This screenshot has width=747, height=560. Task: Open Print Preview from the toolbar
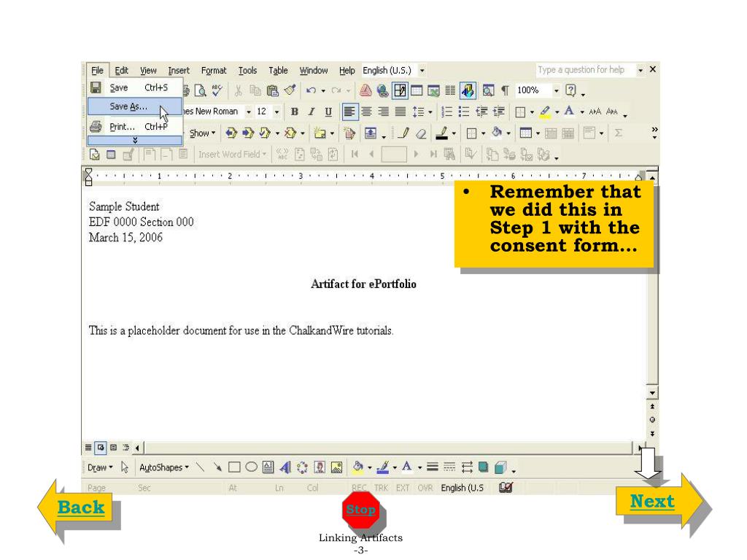click(x=201, y=90)
